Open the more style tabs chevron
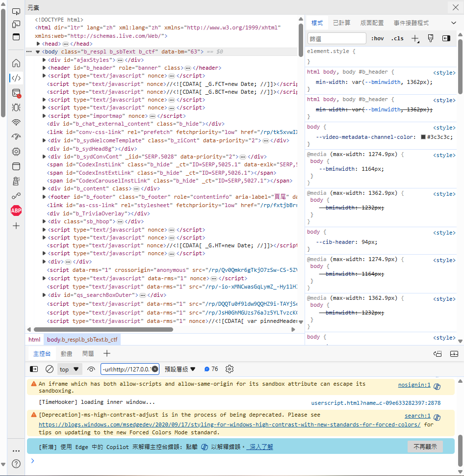 pos(454,23)
